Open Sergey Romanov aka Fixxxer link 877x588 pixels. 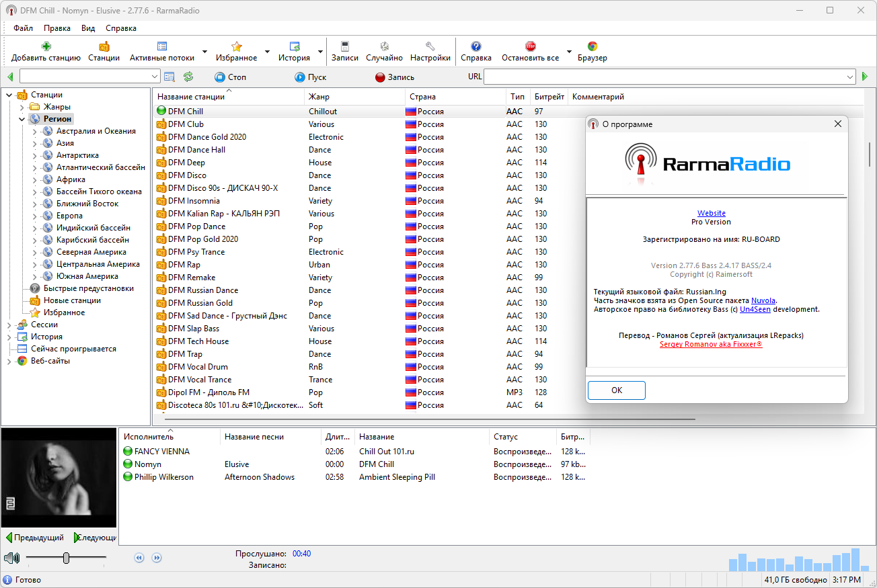click(x=711, y=344)
